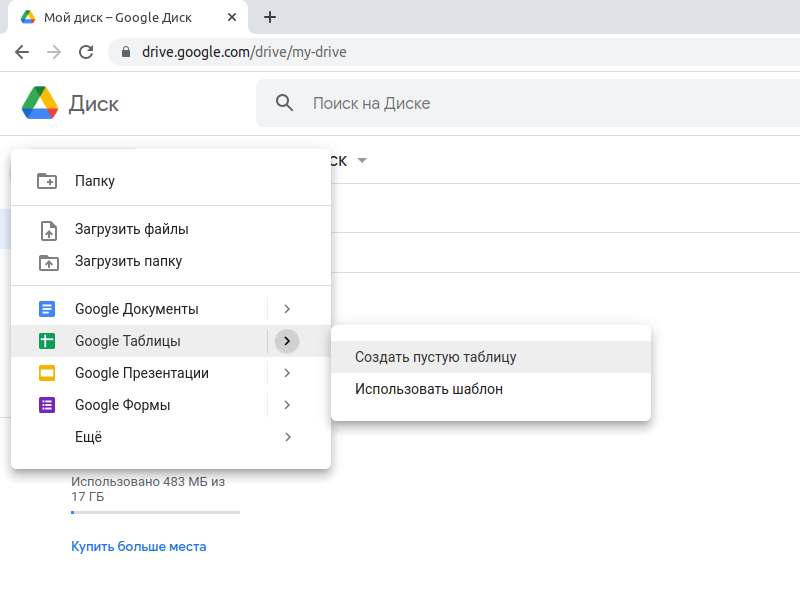Expand the Google Документы submenu arrow
The height and width of the screenshot is (600, 800).
point(287,309)
